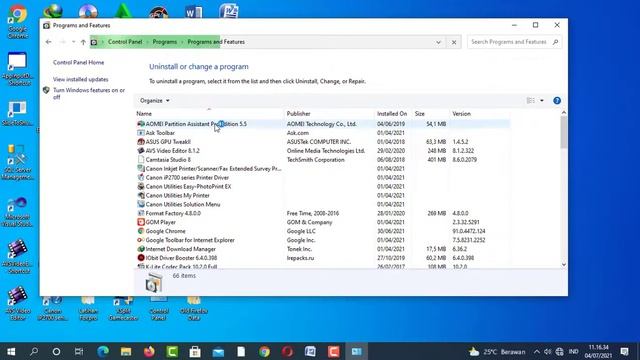Select the GOM Player program icon
640x360 pixels.
[141, 222]
